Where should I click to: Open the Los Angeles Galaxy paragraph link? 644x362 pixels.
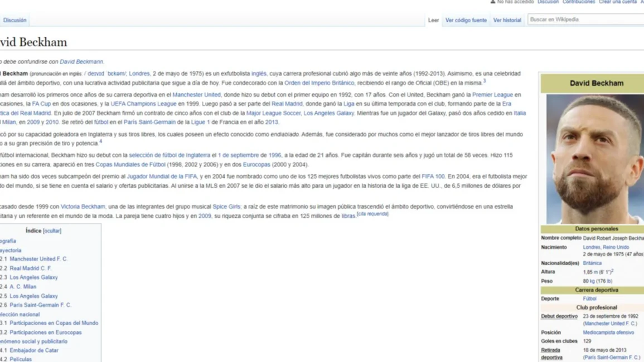pyautogui.click(x=328, y=113)
